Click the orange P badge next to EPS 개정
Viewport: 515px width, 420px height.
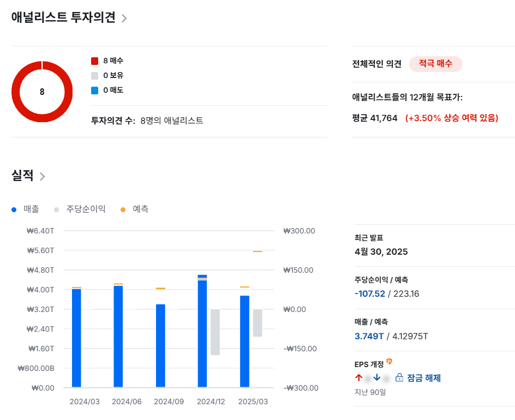390,361
